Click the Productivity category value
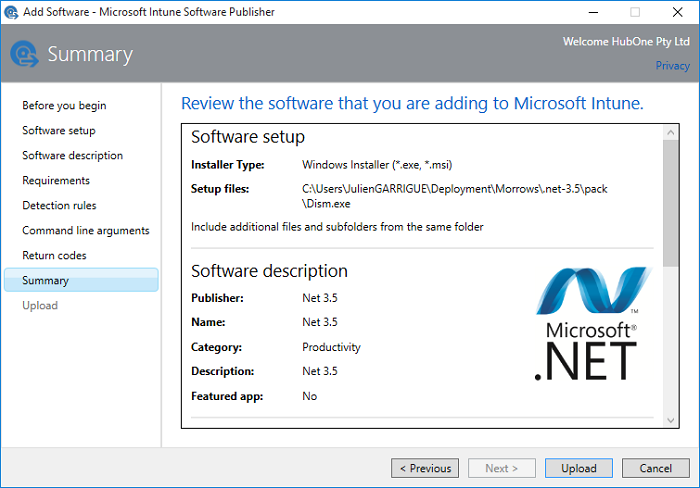Screen dimensions: 700x488 (x=331, y=347)
